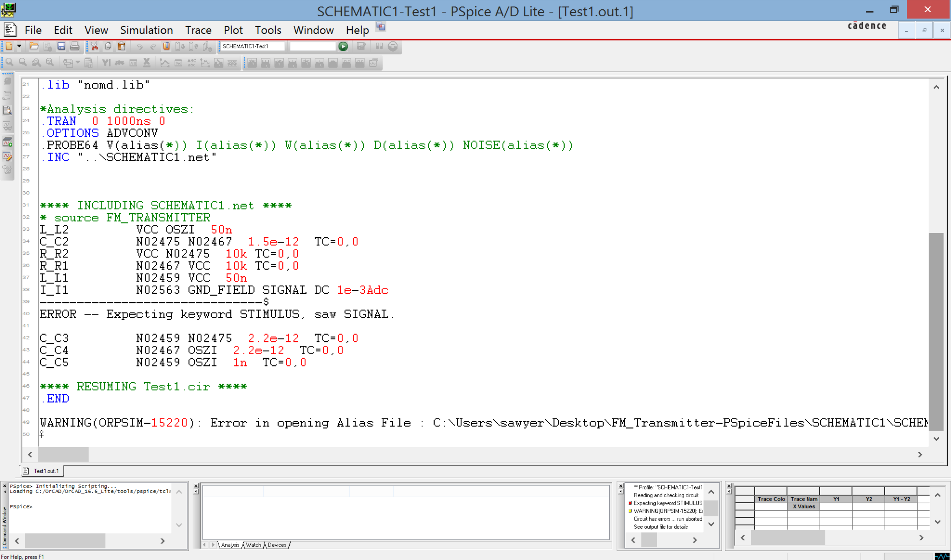Open the Trace menu
Viewport: 951px width, 560px height.
[x=198, y=30]
